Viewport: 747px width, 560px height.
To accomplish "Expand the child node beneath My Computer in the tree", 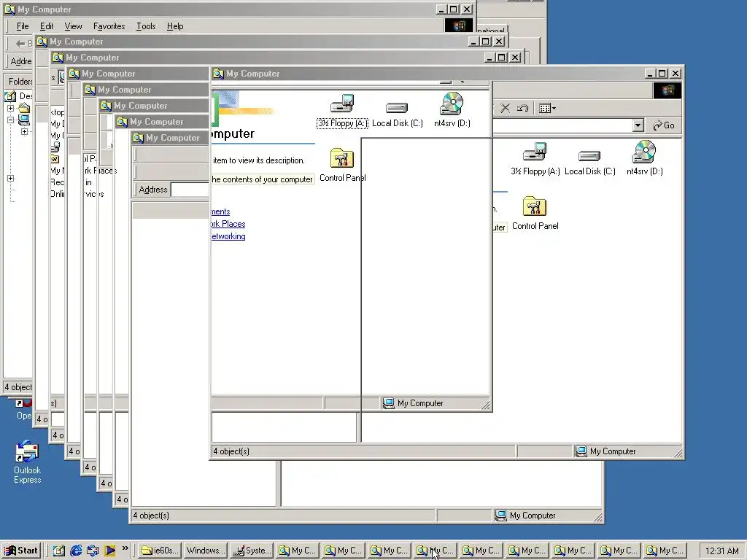I will pyautogui.click(x=24, y=131).
